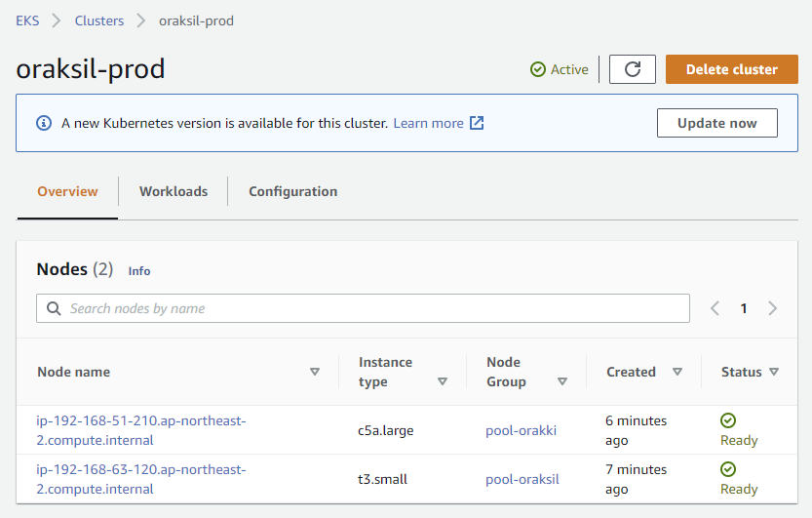The image size is (812, 518).
Task: Open the Learn more link
Action: tap(428, 123)
